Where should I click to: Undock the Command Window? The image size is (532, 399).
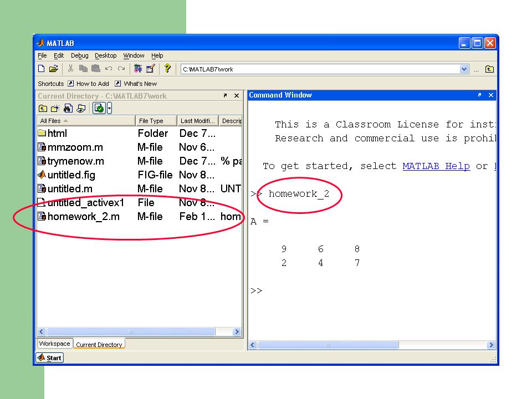click(x=479, y=95)
